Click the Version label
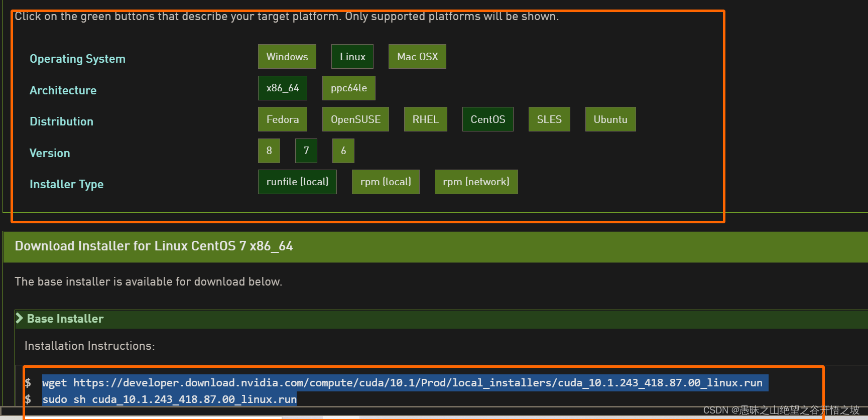The image size is (868, 420). (x=50, y=153)
